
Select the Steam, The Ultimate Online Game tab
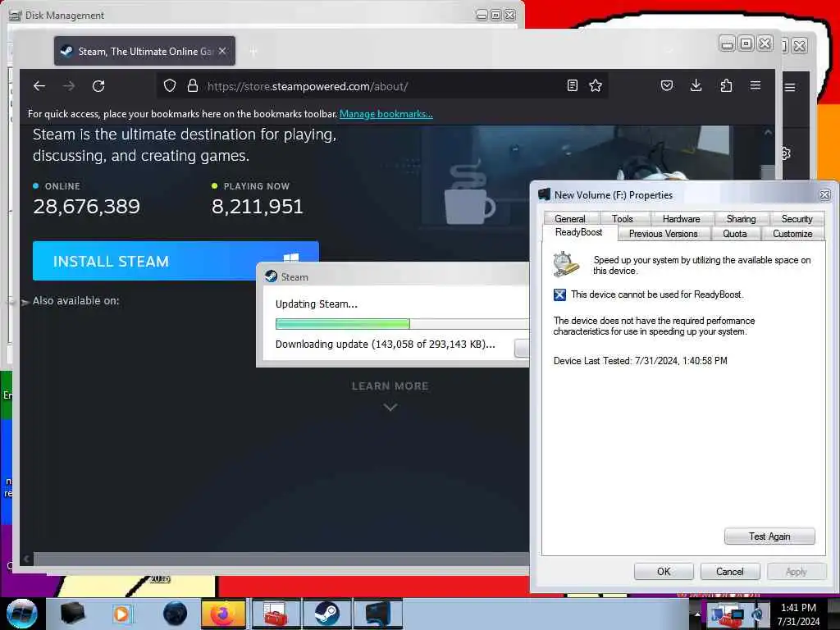point(144,51)
